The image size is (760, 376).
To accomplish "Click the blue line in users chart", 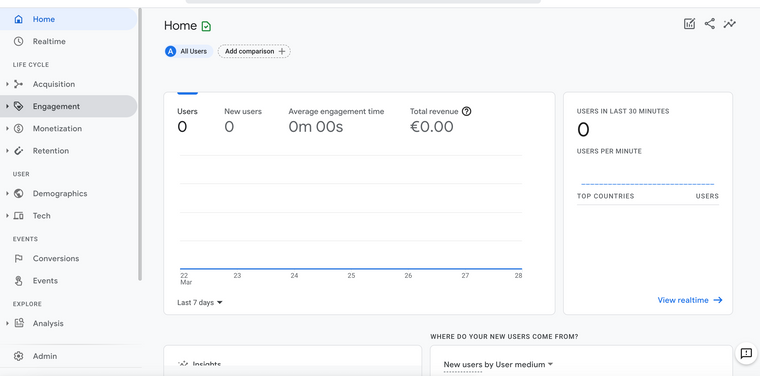I will coord(351,268).
